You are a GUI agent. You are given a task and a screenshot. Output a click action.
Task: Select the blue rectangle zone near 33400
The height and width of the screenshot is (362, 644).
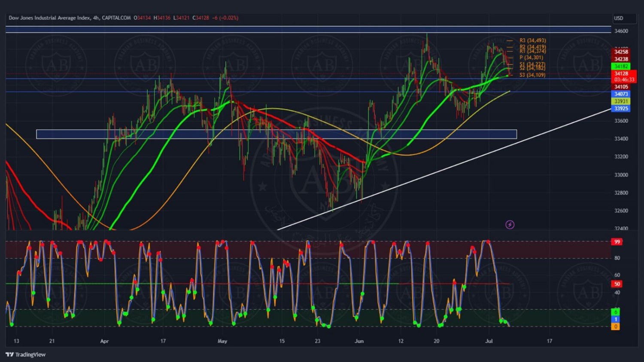pos(276,134)
